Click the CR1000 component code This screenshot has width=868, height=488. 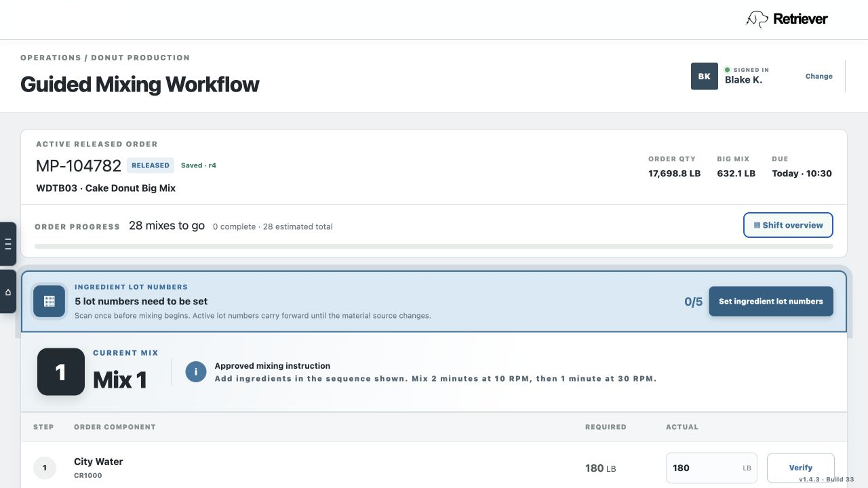tap(88, 476)
